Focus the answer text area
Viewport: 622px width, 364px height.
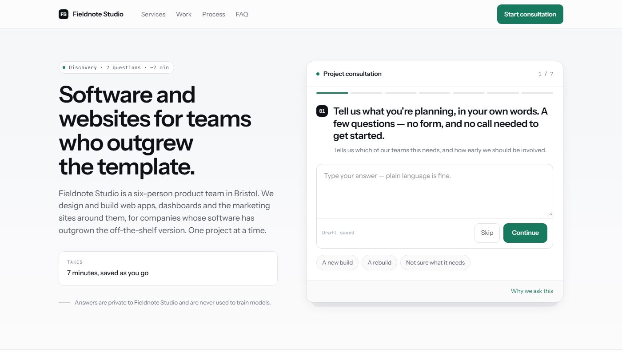435,191
